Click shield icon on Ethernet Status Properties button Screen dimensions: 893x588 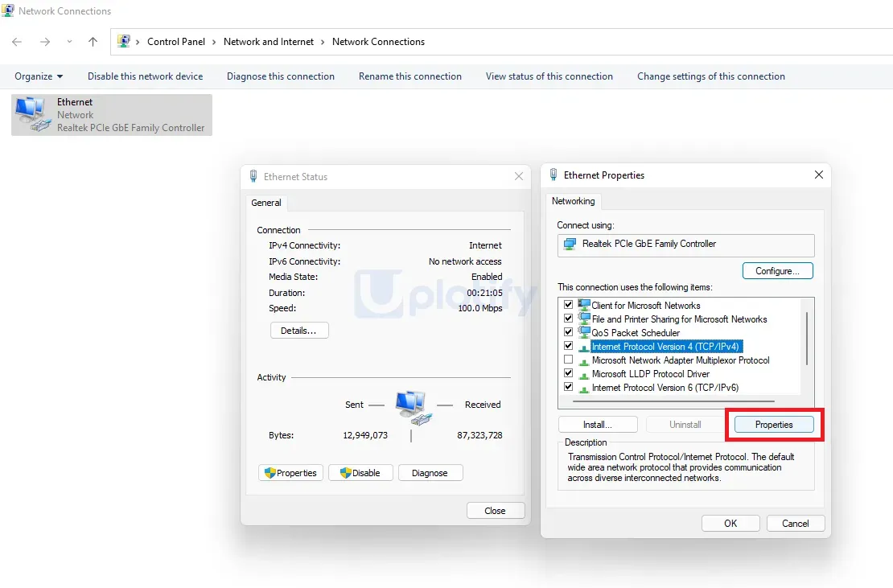pos(270,473)
